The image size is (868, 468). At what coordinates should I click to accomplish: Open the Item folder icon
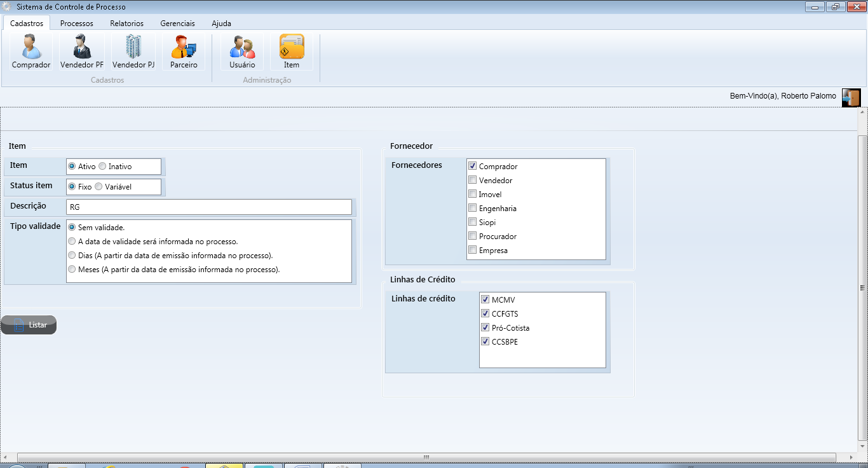tap(292, 52)
